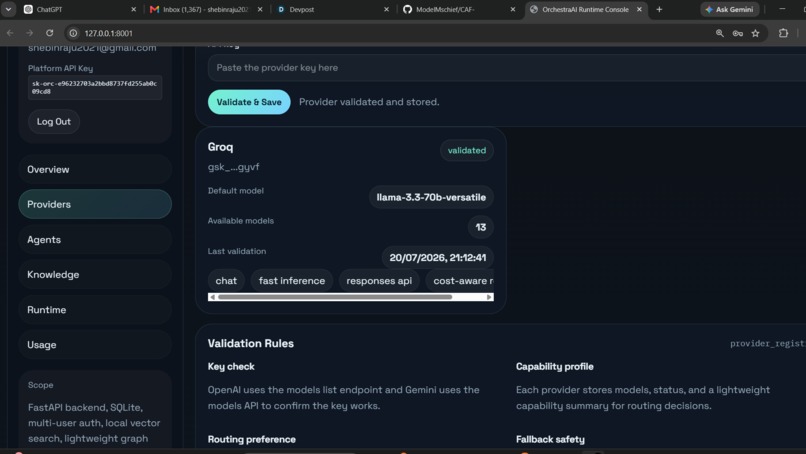Image resolution: width=806 pixels, height=454 pixels.
Task: Open the browser extensions puzzle icon
Action: (783, 33)
